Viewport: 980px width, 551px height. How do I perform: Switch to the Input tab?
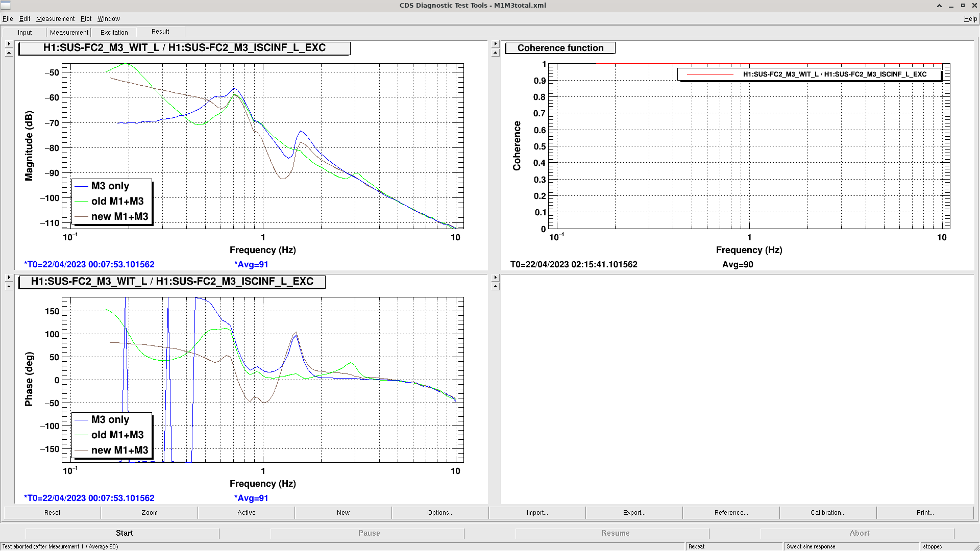(24, 32)
